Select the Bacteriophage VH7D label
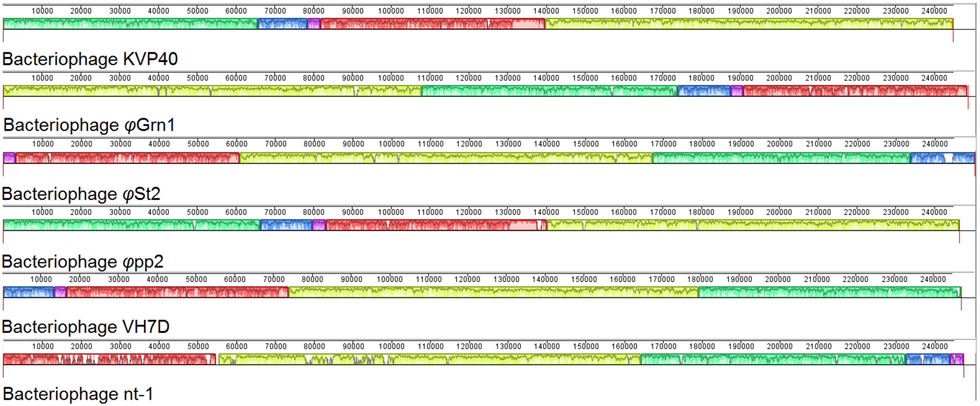 [86, 327]
